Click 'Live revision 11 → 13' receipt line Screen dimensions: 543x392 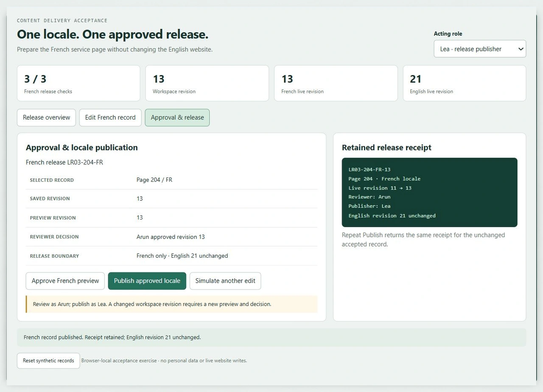(380, 188)
